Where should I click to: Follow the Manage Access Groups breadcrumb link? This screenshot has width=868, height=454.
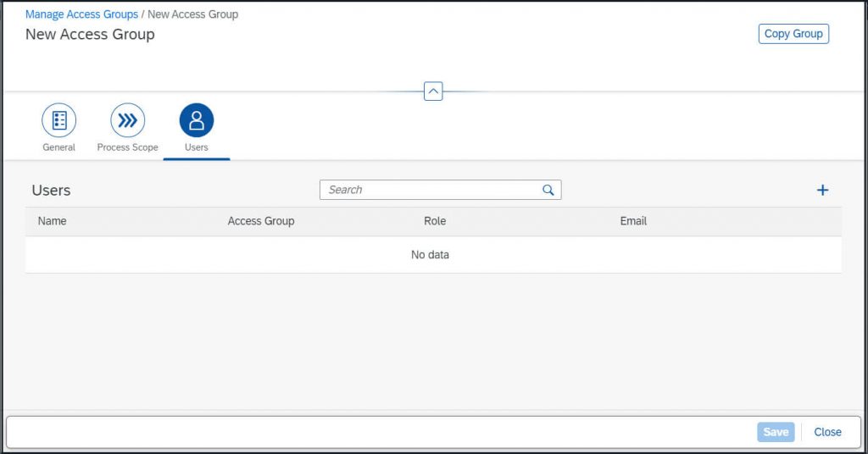(x=81, y=14)
